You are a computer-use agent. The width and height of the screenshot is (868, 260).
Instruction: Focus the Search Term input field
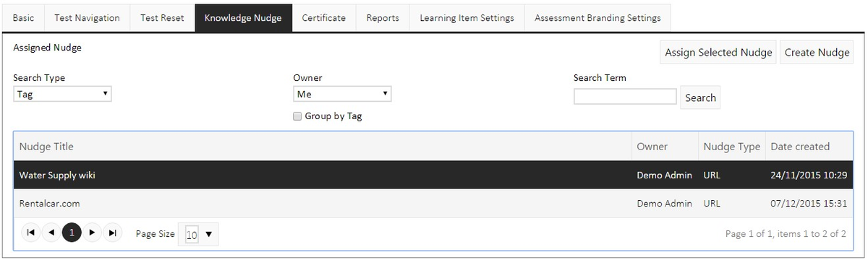click(626, 97)
